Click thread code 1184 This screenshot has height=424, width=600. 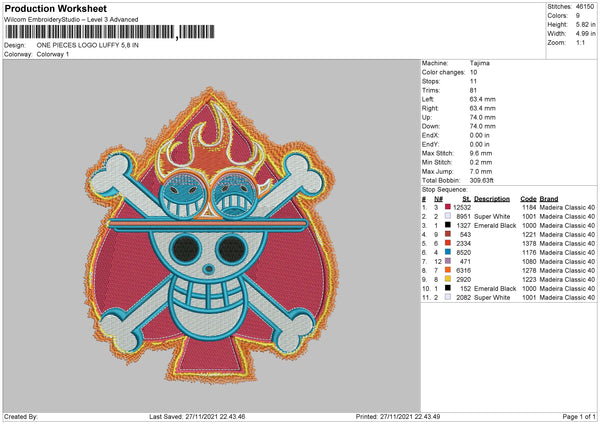(x=529, y=207)
